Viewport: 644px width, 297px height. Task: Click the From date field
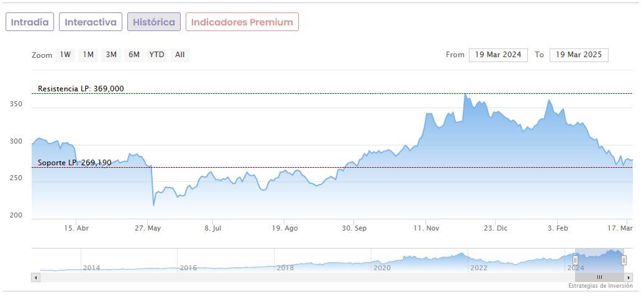tap(499, 55)
